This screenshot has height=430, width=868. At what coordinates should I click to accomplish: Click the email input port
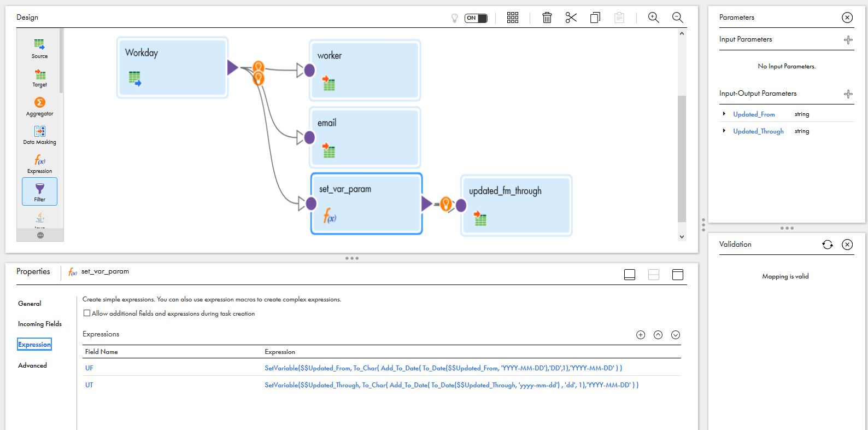309,137
